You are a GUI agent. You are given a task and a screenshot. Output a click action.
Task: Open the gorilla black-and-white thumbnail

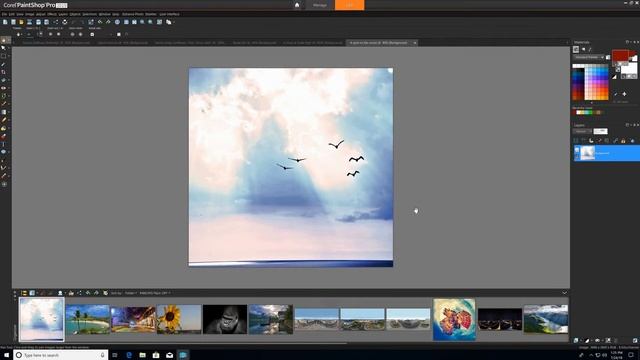click(225, 319)
